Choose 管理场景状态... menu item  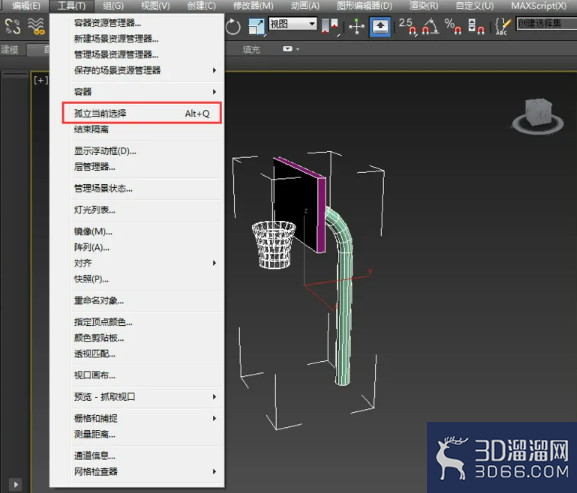[137, 188]
